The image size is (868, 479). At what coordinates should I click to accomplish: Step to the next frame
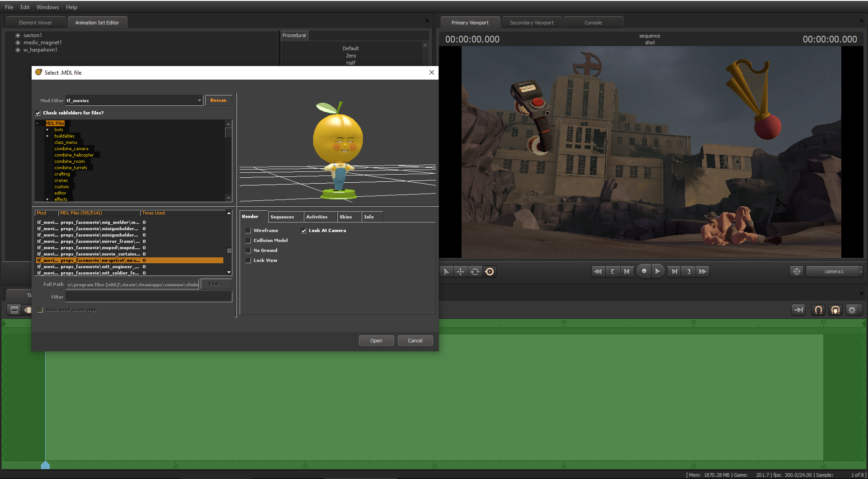point(675,271)
